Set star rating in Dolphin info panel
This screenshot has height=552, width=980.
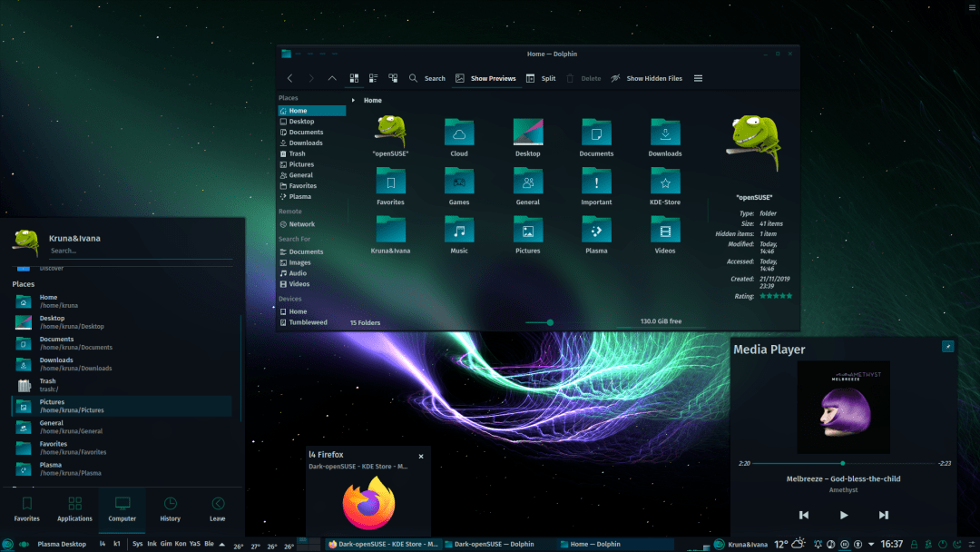click(x=776, y=296)
